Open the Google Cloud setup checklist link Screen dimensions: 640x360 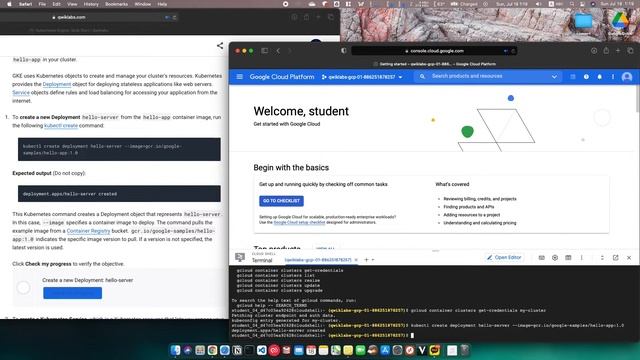[299, 222]
